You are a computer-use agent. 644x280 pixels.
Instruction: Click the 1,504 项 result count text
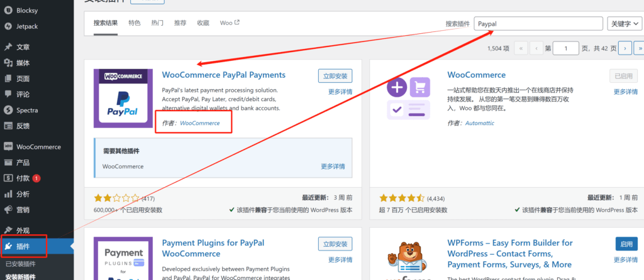498,48
